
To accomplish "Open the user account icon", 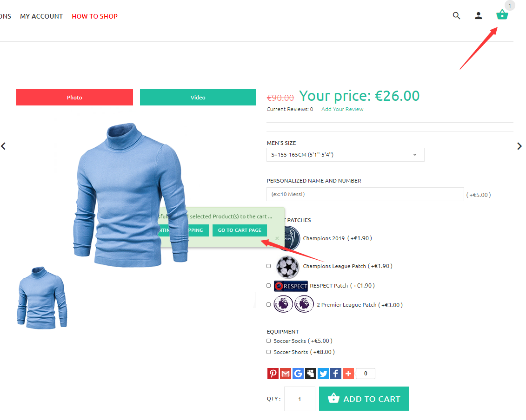I will [479, 15].
